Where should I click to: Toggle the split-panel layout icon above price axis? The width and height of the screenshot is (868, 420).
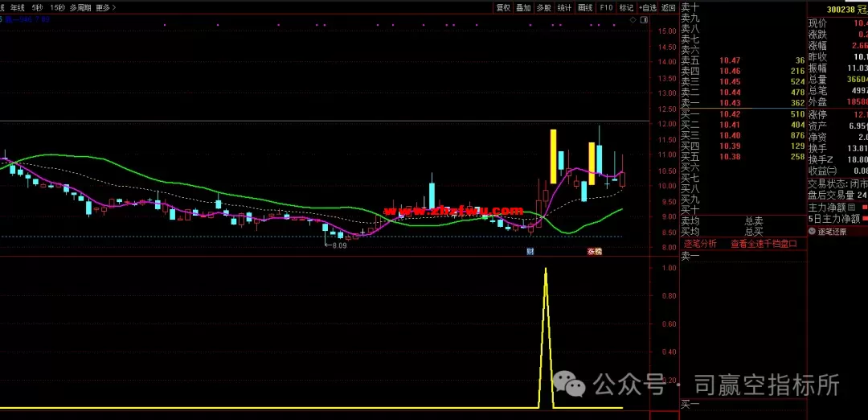[x=644, y=20]
